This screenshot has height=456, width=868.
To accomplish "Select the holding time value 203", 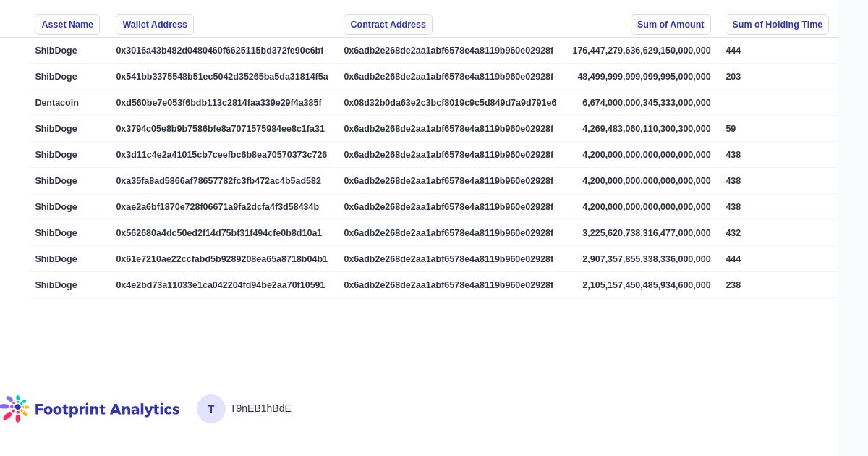I will coord(733,77).
